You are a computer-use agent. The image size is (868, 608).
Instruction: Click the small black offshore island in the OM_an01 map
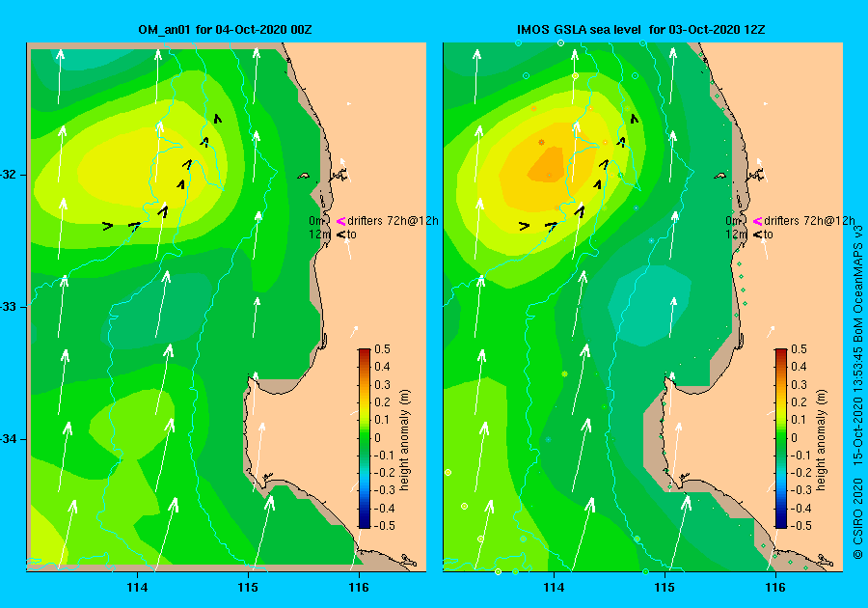304,176
